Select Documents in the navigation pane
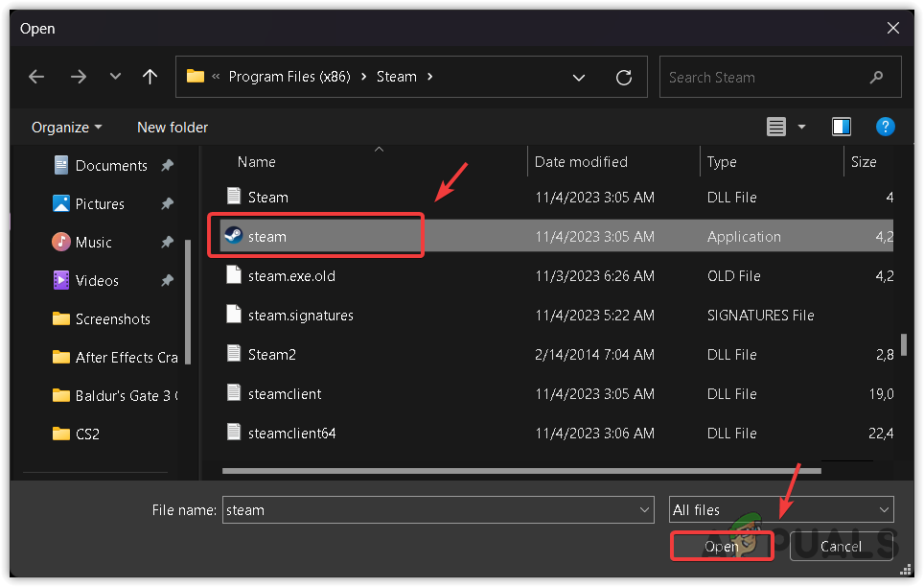Image resolution: width=924 pixels, height=587 pixels. pos(111,165)
